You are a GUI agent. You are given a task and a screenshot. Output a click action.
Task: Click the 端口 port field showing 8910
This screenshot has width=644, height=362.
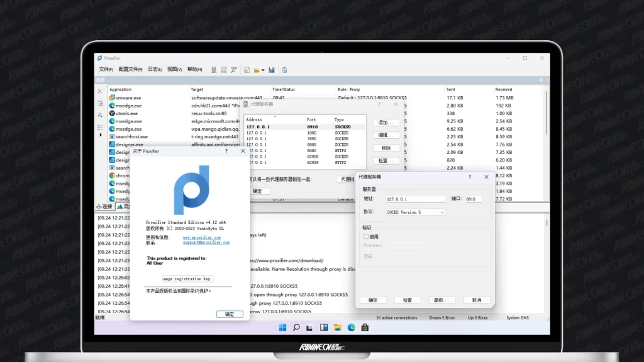pos(472,199)
